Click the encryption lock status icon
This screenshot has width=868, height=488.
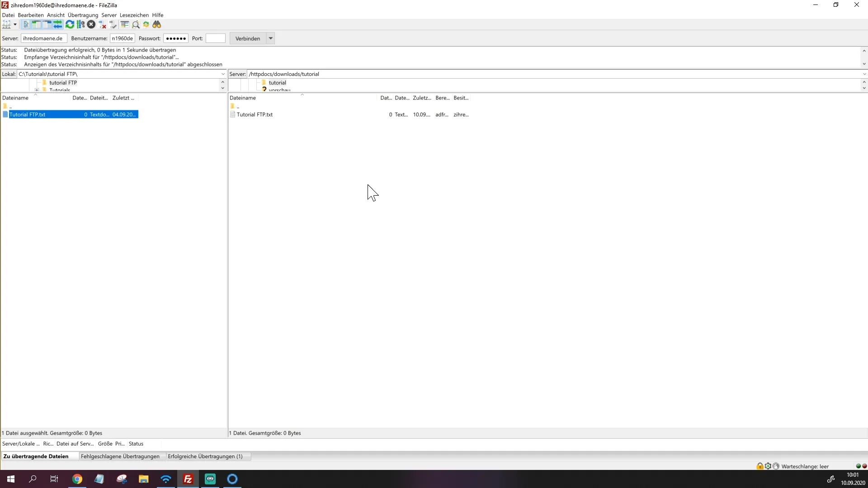point(760,466)
